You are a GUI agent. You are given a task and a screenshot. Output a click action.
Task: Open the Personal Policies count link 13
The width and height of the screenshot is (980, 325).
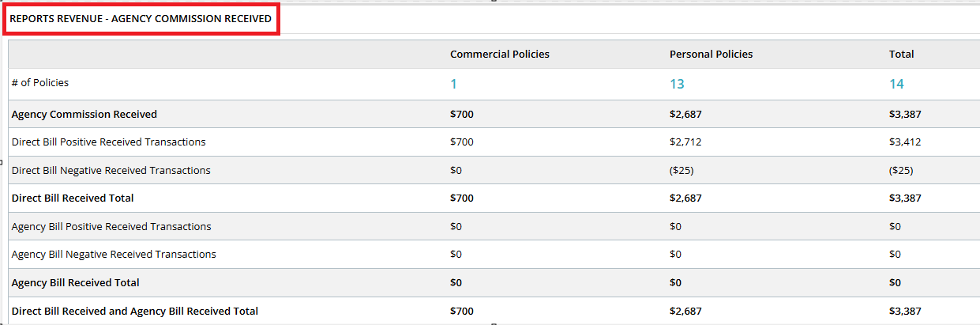[677, 84]
